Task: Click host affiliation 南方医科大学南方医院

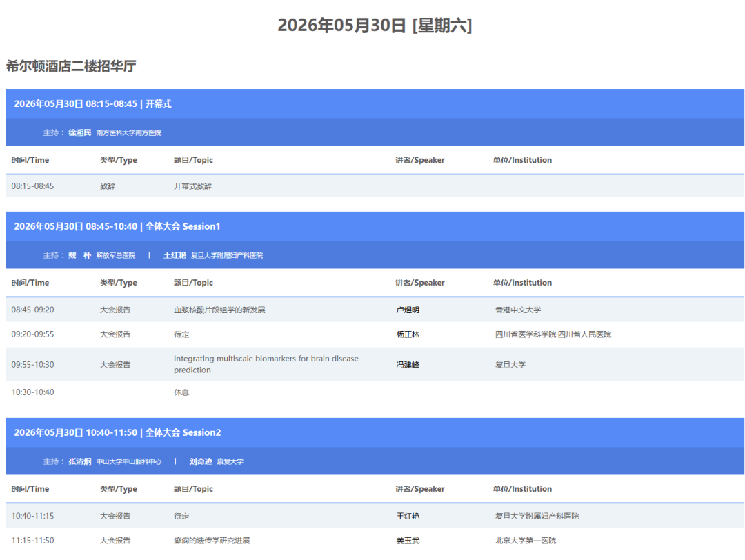Action: pos(129,133)
